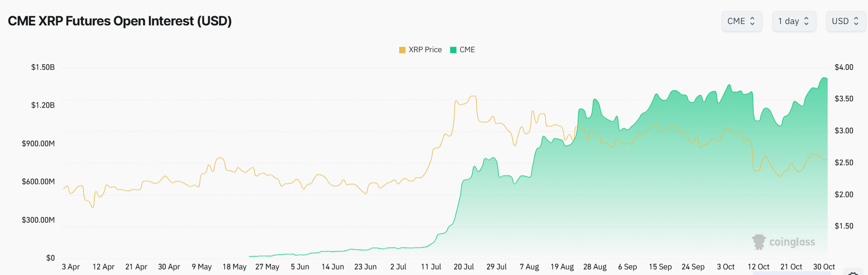868x275 pixels.
Task: Toggle XRP Price series via legend label
Action: 425,50
